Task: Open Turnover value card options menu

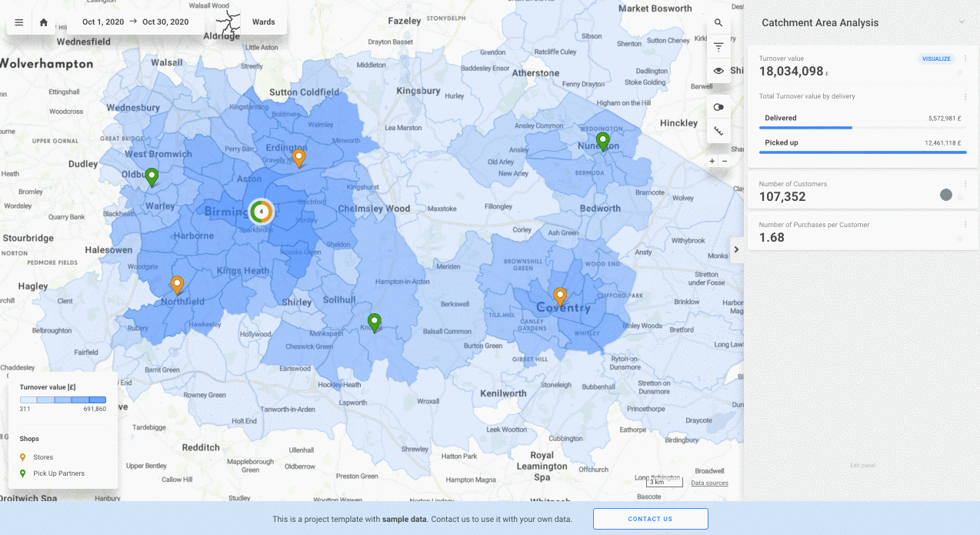Action: pyautogui.click(x=965, y=59)
